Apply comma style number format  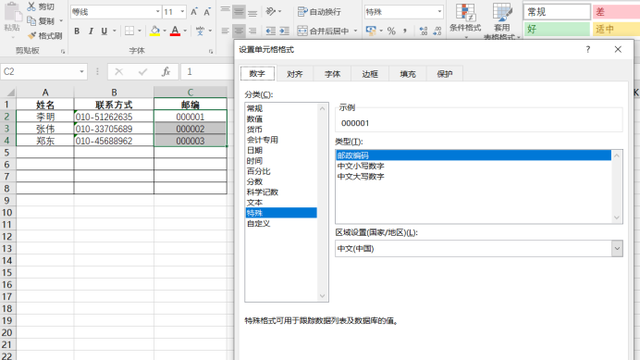pyautogui.click(x=405, y=31)
